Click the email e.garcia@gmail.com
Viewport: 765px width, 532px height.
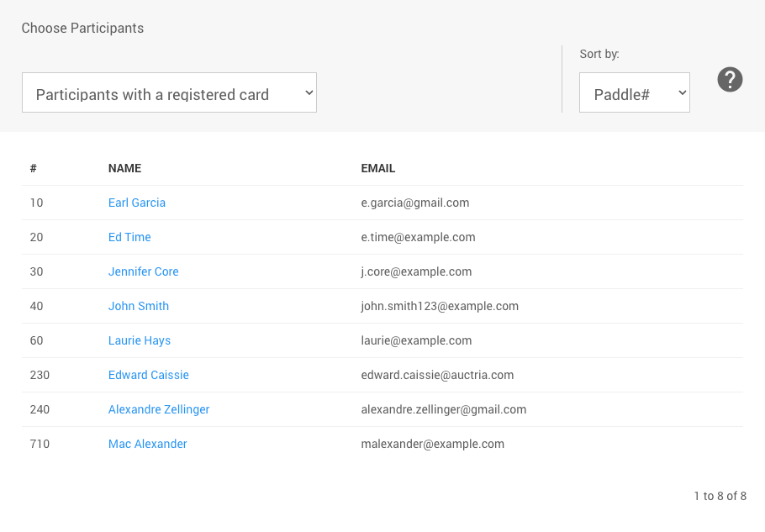pos(415,203)
